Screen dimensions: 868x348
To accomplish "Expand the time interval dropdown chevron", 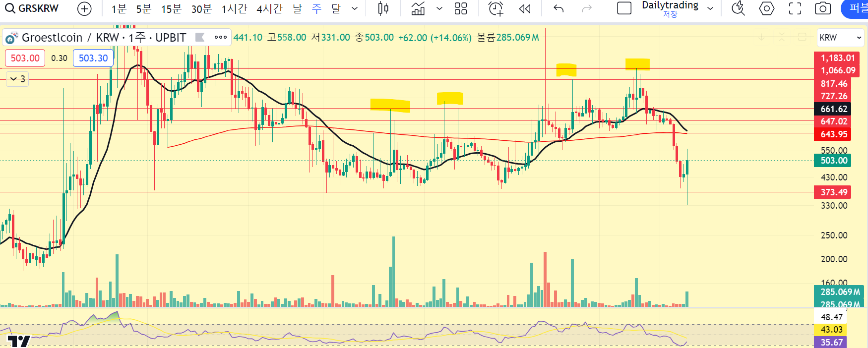I will 355,8.
